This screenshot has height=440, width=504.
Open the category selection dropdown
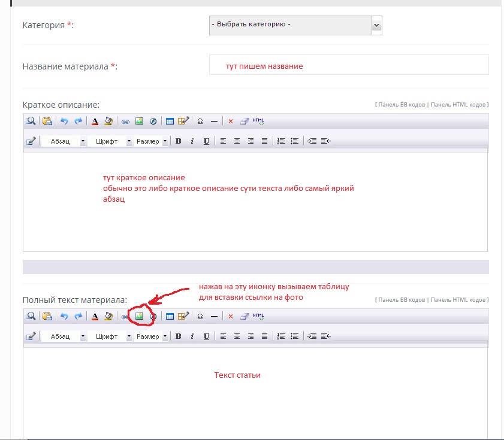(x=295, y=25)
